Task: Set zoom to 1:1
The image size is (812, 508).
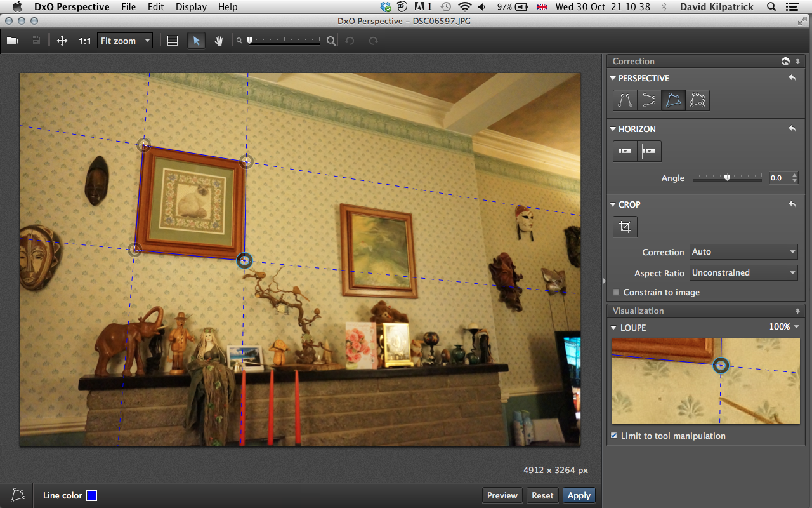Action: coord(85,41)
